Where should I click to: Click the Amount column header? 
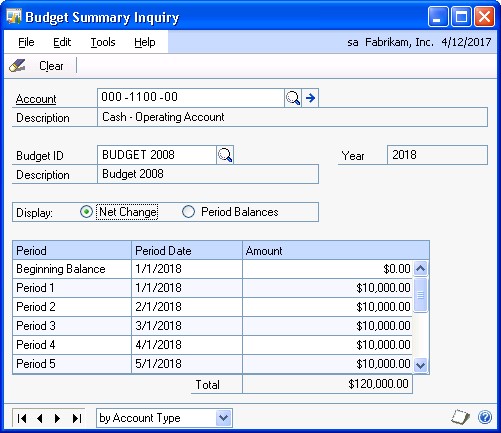pyautogui.click(x=336, y=251)
